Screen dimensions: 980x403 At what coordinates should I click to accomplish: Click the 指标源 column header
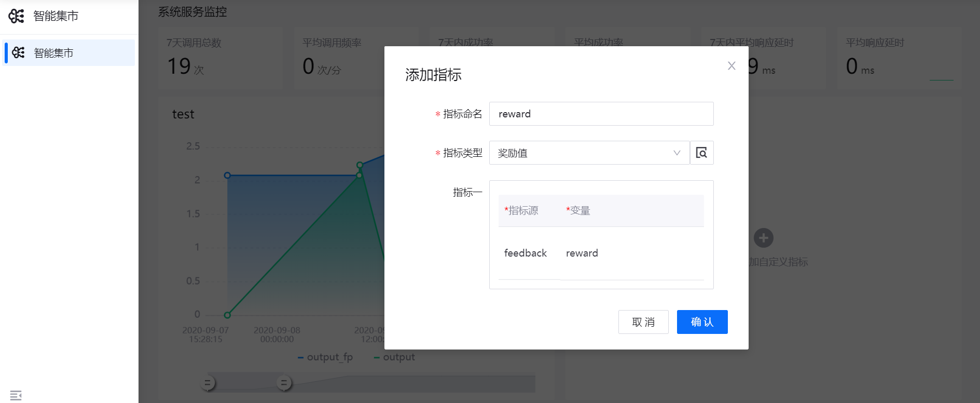pos(522,211)
